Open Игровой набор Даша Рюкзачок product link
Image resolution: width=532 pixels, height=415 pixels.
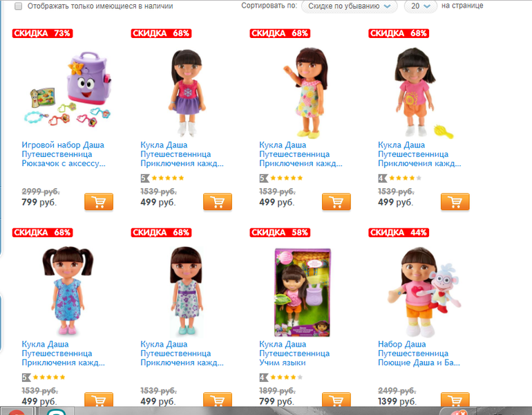tap(64, 154)
